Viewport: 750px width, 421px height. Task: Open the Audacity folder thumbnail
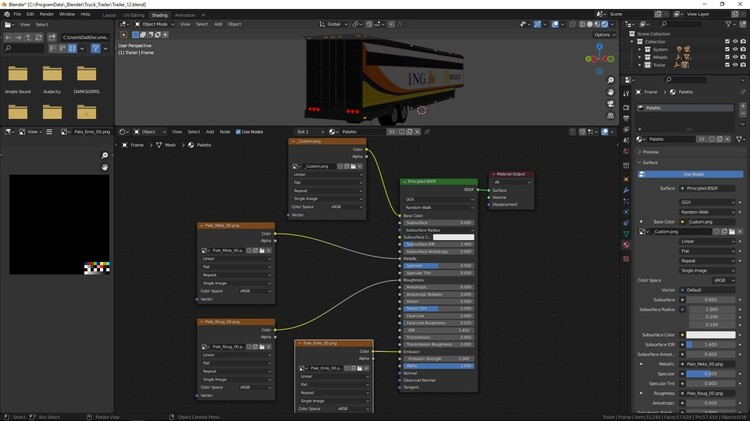click(54, 73)
